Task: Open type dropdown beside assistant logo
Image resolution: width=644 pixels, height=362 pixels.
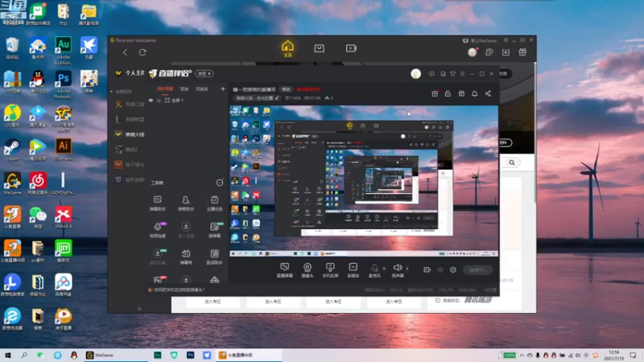Action: pos(204,73)
